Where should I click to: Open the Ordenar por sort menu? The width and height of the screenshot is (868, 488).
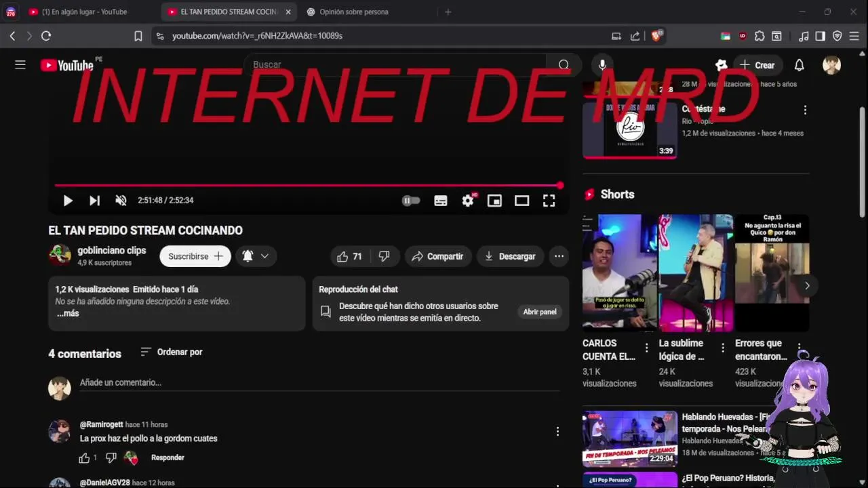point(171,352)
